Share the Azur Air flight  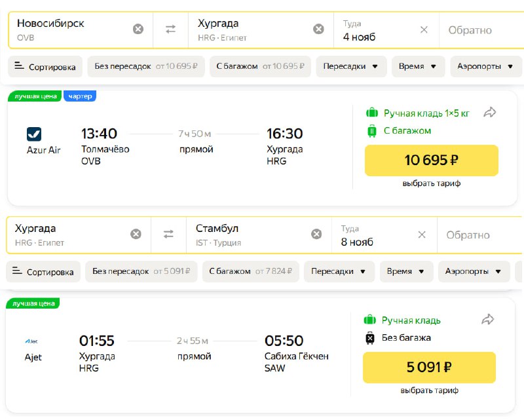coord(489,112)
